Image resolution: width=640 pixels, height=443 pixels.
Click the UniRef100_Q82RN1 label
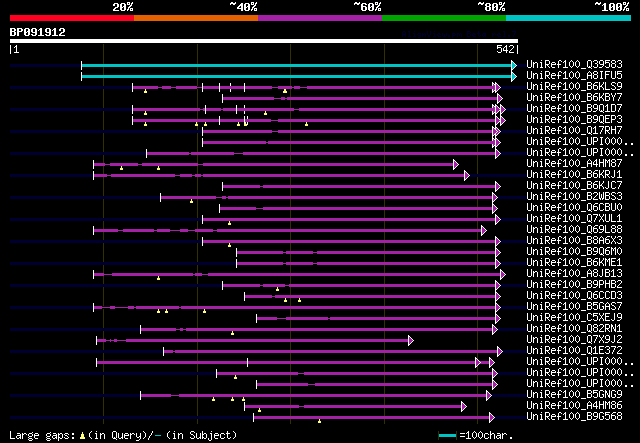574,329
